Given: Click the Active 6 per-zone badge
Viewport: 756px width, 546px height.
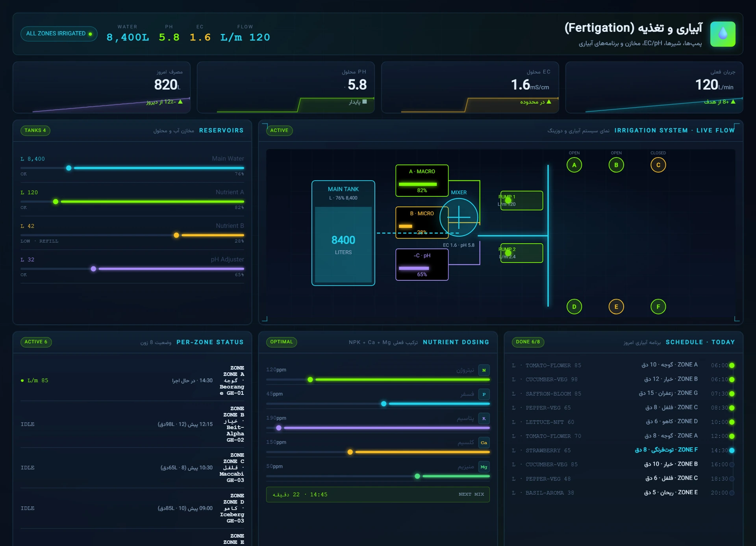Looking at the screenshot, I should (36, 342).
